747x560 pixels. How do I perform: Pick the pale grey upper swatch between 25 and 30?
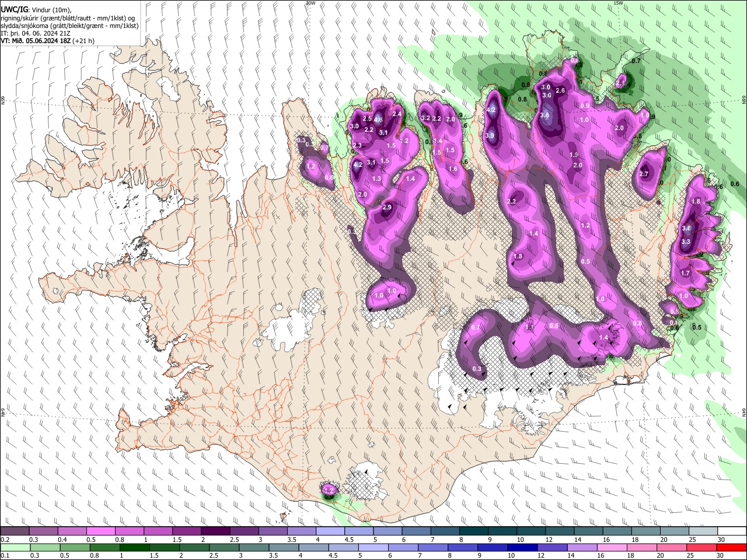pyautogui.click(x=704, y=531)
